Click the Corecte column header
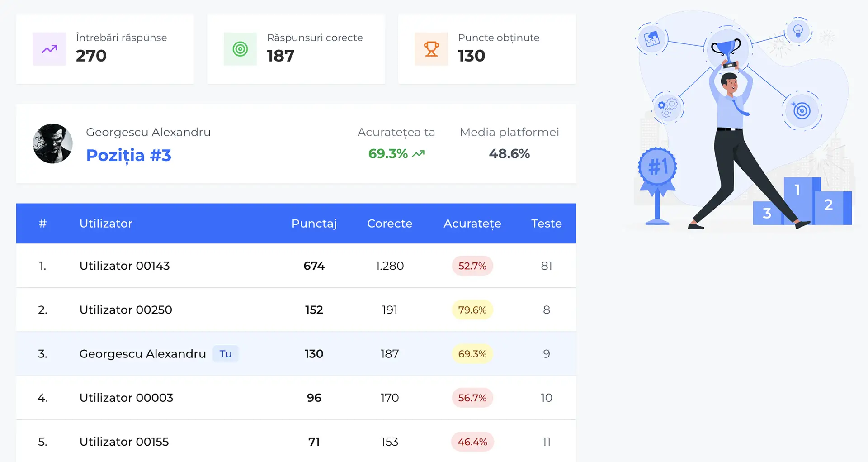The image size is (868, 462). (x=390, y=224)
